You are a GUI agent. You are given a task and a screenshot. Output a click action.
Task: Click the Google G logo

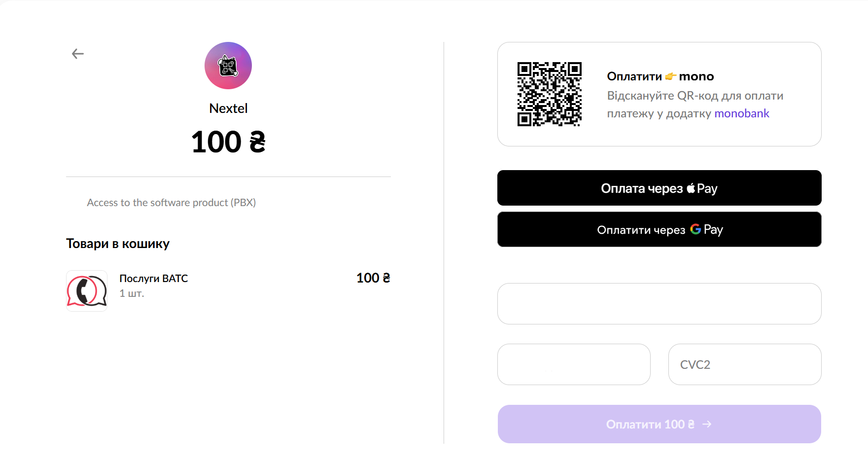(695, 229)
